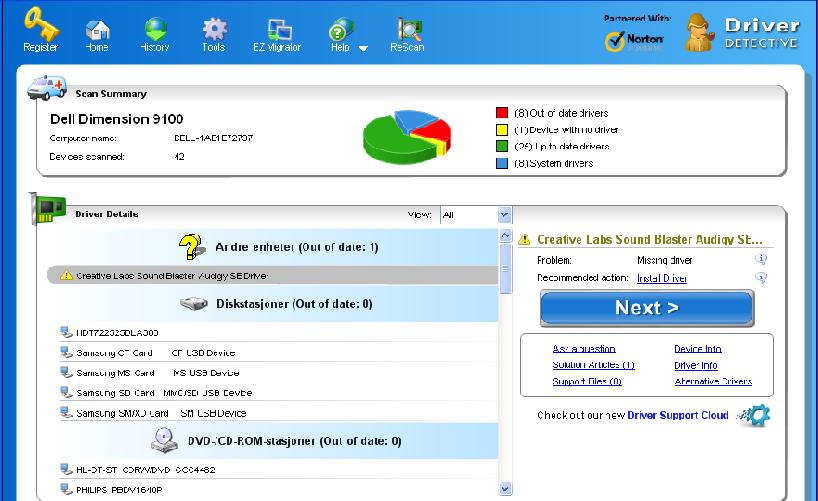Viewport: 818px width, 501px height.
Task: Open the Install Driver link
Action: coord(662,278)
